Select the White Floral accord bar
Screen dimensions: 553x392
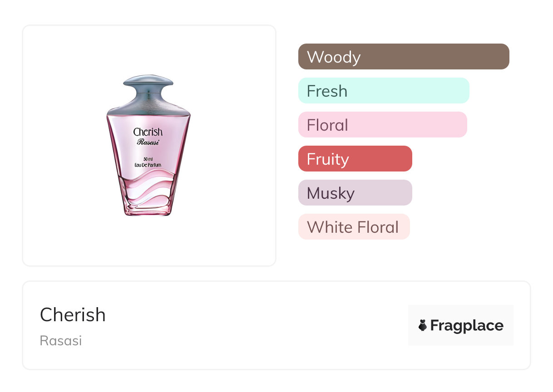354,227
